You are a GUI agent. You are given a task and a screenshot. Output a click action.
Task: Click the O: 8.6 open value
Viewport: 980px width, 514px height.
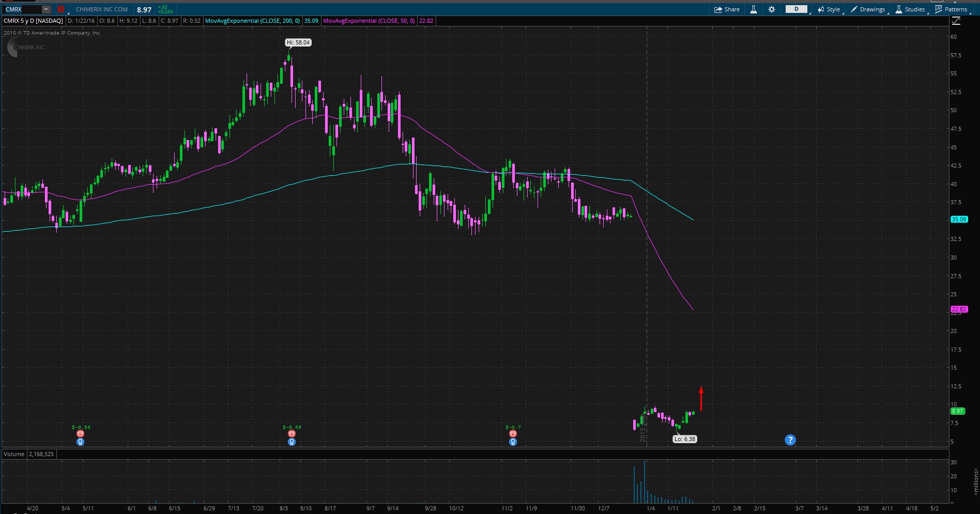pyautogui.click(x=107, y=21)
